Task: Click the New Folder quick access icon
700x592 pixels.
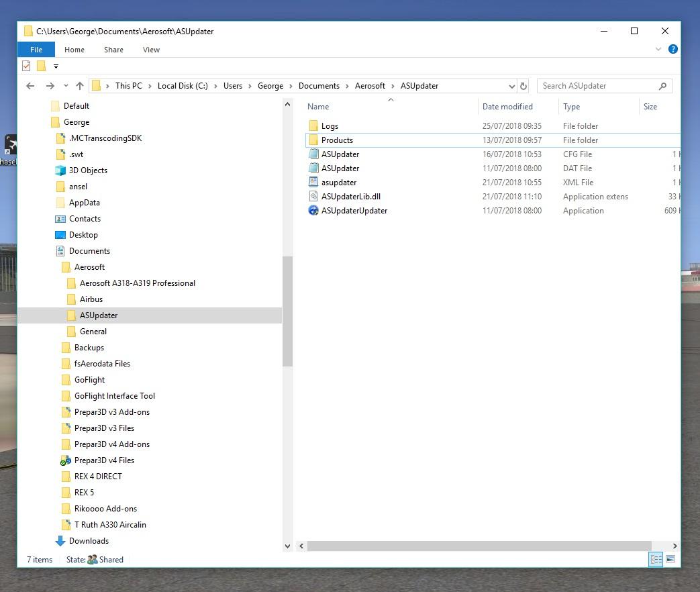Action: pos(41,66)
